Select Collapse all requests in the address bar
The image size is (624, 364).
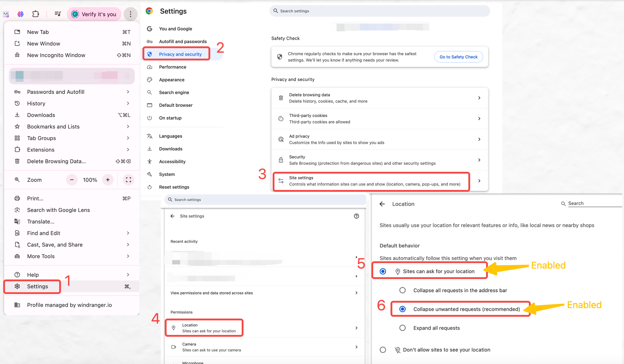coord(403,290)
